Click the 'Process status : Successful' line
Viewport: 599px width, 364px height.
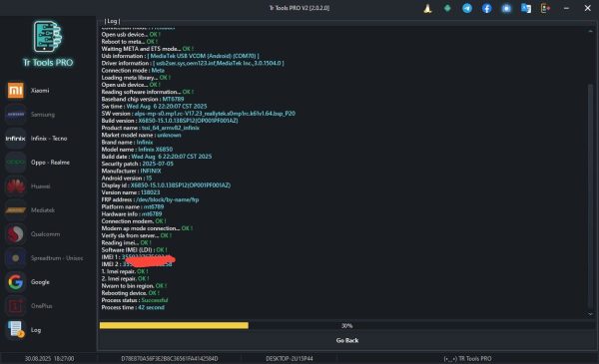coord(135,300)
